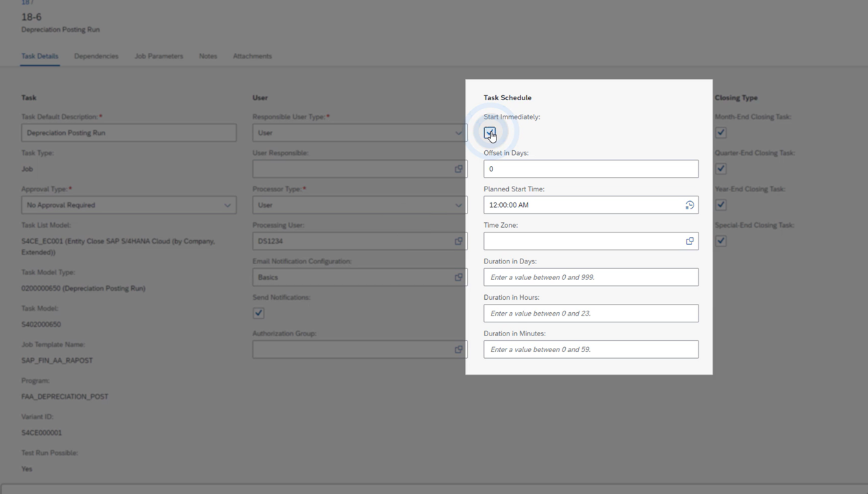Open the Job Parameters tab

(159, 56)
